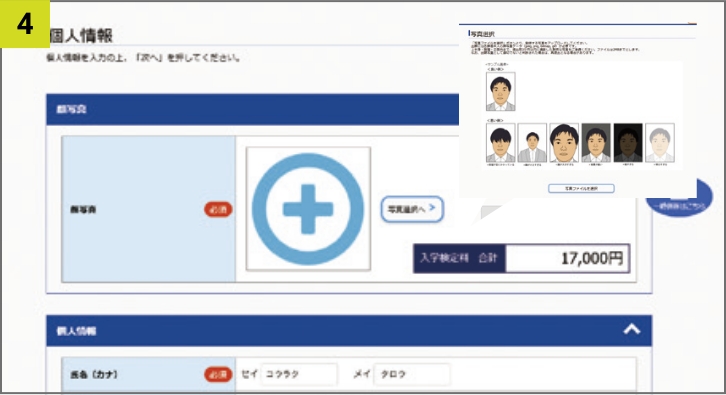Select the bad sample with face too large
The height and width of the screenshot is (395, 726).
(564, 143)
